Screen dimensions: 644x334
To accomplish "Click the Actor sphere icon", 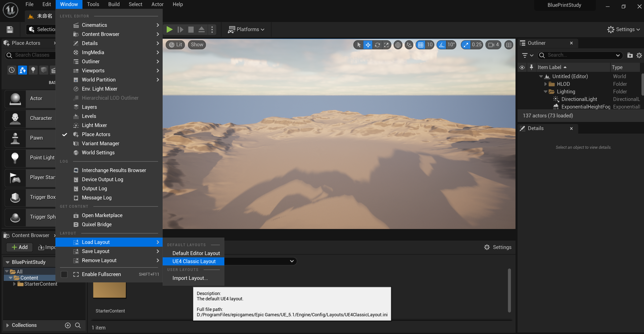I will pos(15,99).
